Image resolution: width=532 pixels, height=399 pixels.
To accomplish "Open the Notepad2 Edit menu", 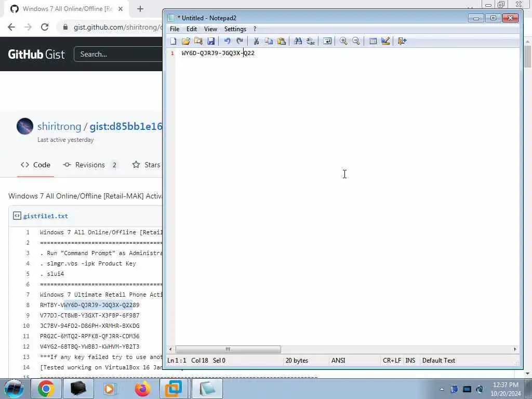I will (192, 29).
